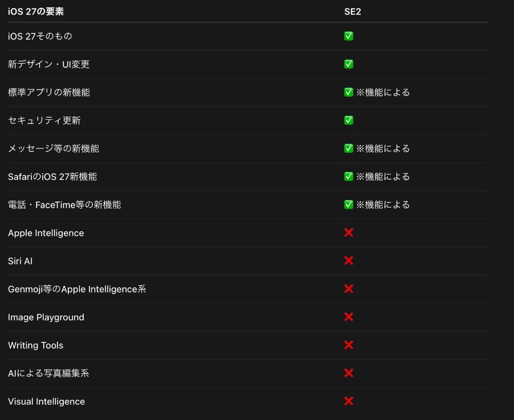Select the ※機能による note in 電話・FaceTime等の新機能 row
The height and width of the screenshot is (420, 514).
coord(383,205)
